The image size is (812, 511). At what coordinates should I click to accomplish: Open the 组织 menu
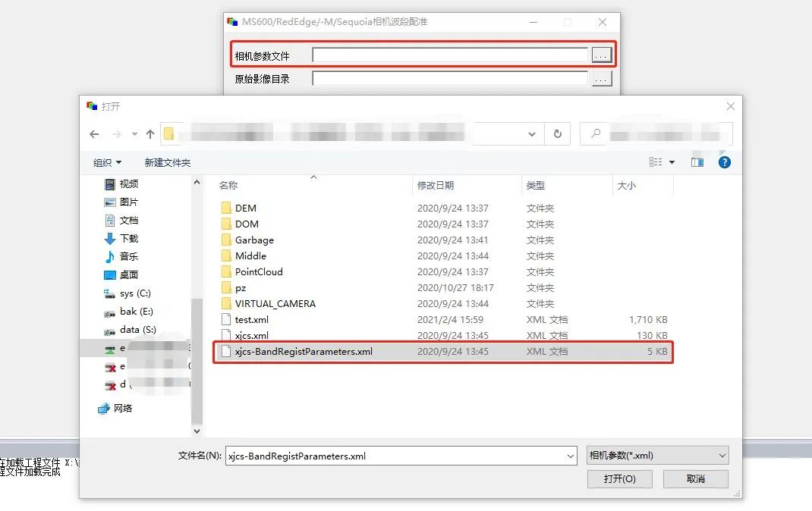[x=107, y=162]
